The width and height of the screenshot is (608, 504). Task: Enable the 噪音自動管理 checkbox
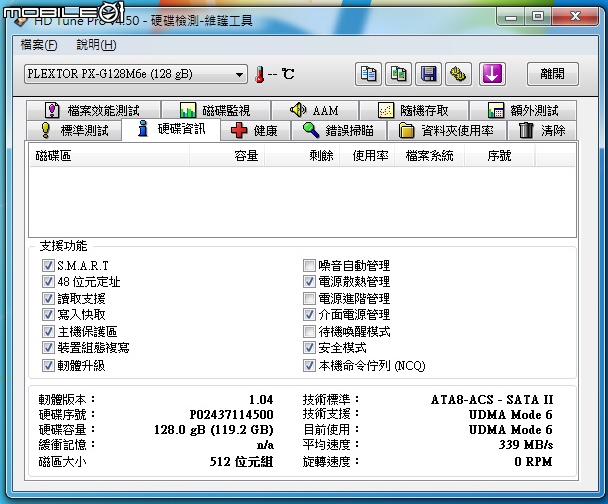(309, 266)
